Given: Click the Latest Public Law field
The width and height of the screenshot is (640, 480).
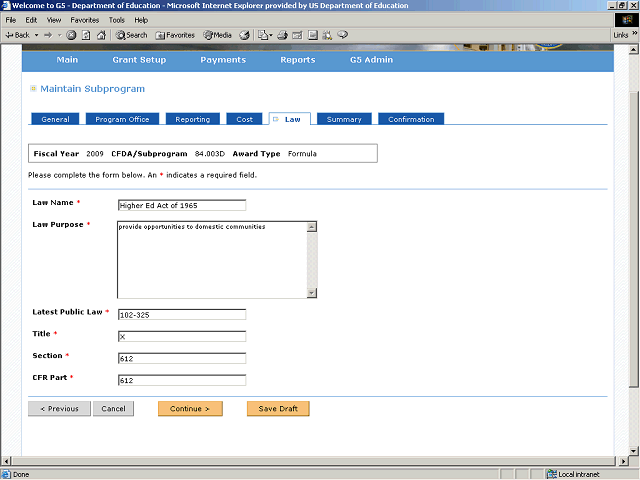Looking at the screenshot, I should [x=182, y=315].
